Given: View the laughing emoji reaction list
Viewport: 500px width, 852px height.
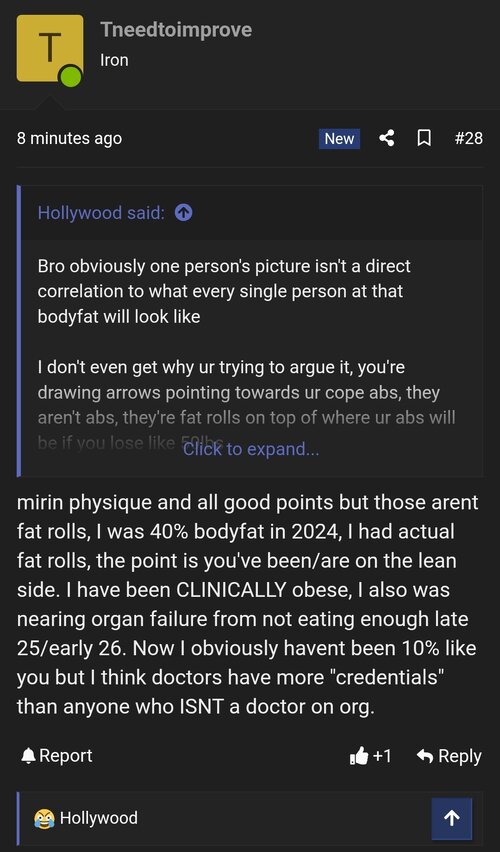Looking at the screenshot, I should pos(44,818).
